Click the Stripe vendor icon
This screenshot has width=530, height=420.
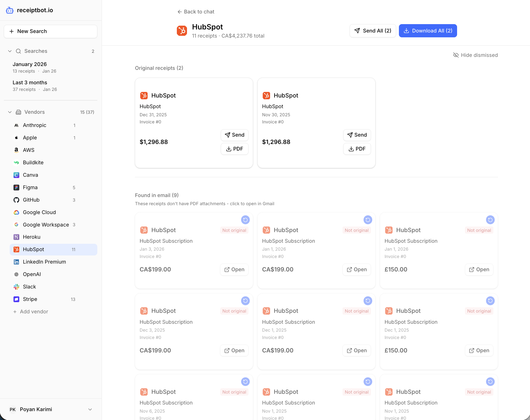click(16, 299)
